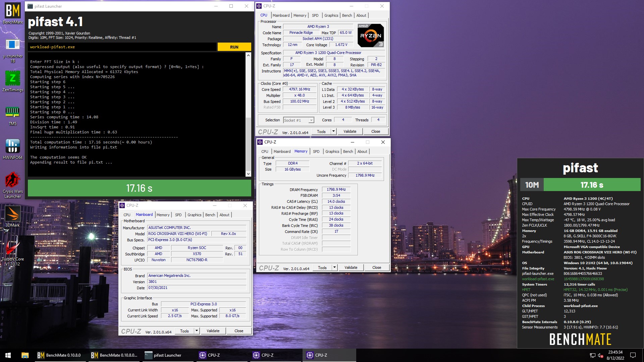Open File Explorer from taskbar
644x362 pixels.
point(25,355)
